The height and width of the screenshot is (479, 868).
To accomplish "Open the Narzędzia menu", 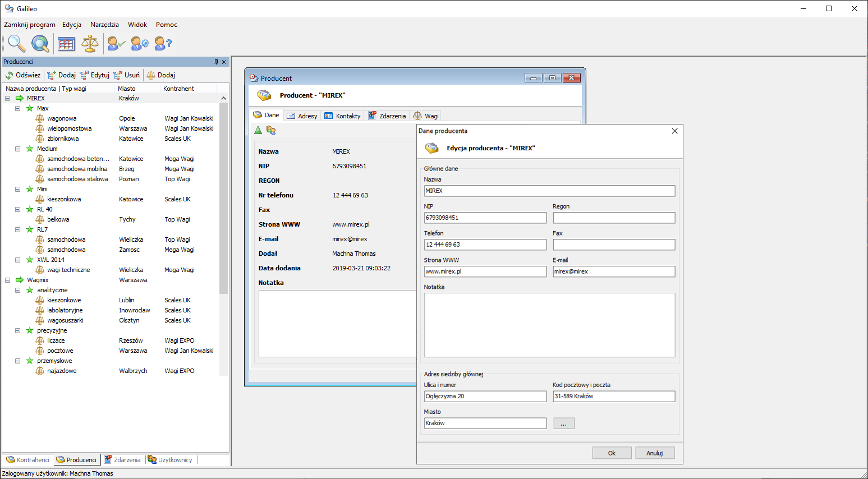I will (x=104, y=25).
